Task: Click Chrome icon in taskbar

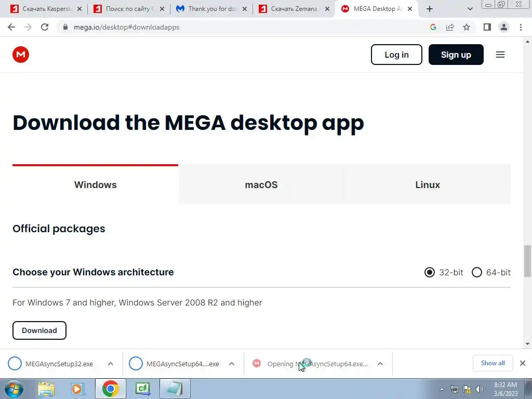Action: (110, 389)
